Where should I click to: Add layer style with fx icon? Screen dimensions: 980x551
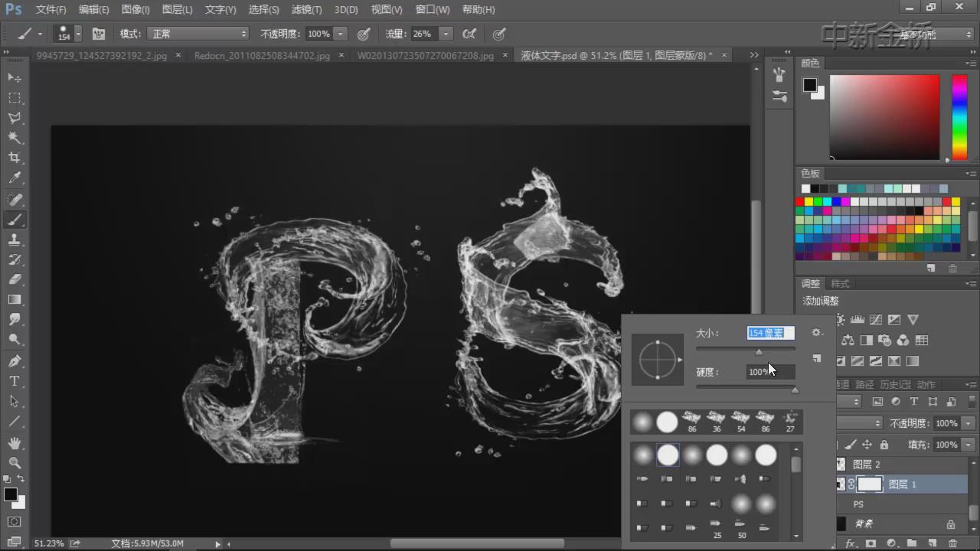pos(851,543)
